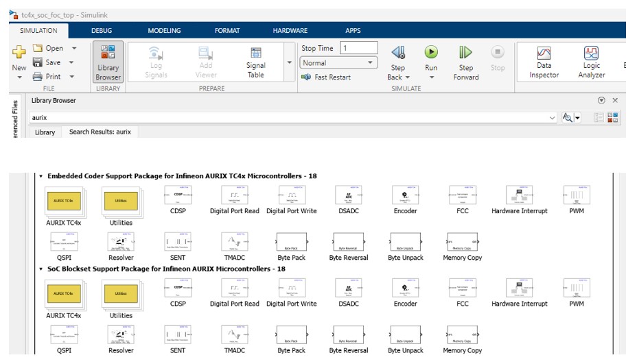
Task: Open the Signal Table
Action: point(255,62)
